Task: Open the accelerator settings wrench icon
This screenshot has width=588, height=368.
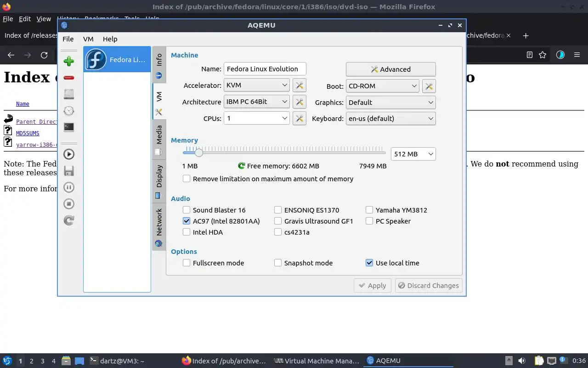Action: coord(300,86)
